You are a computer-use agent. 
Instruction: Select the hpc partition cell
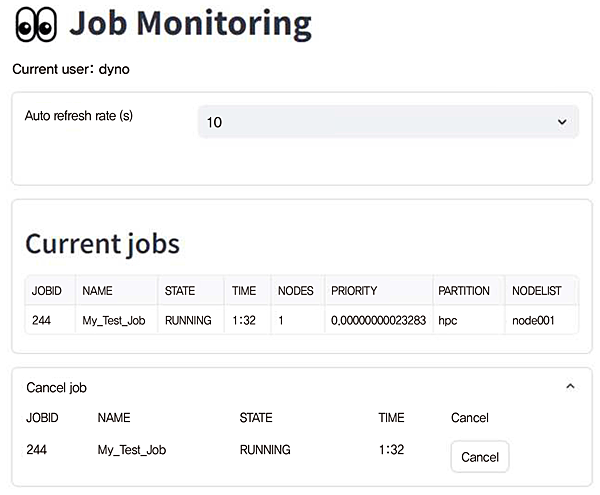point(448,321)
